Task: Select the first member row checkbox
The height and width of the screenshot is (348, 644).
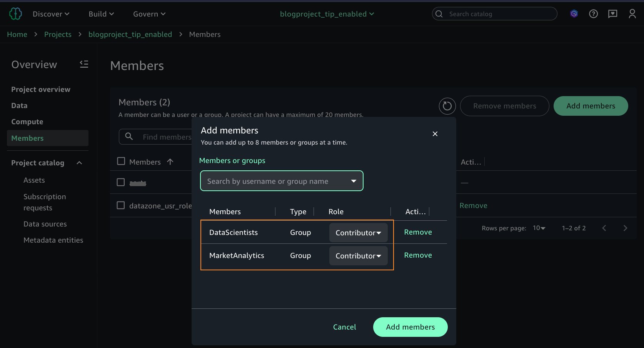Action: point(121,182)
